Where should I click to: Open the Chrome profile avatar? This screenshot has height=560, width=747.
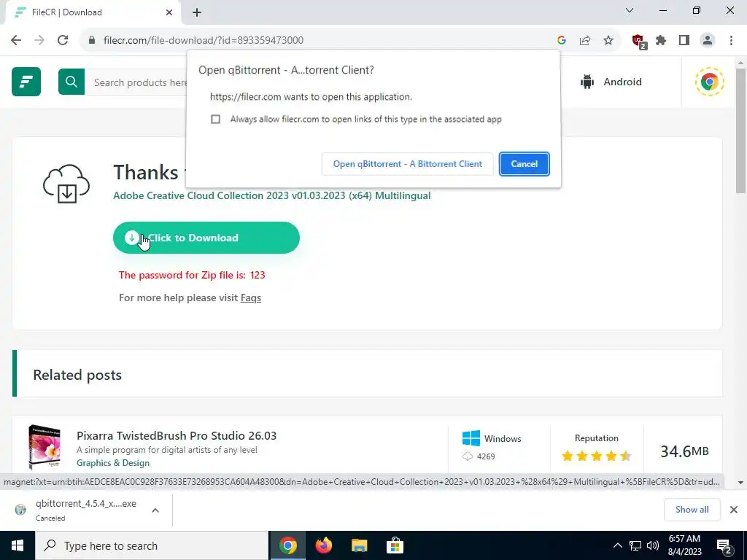(x=708, y=40)
